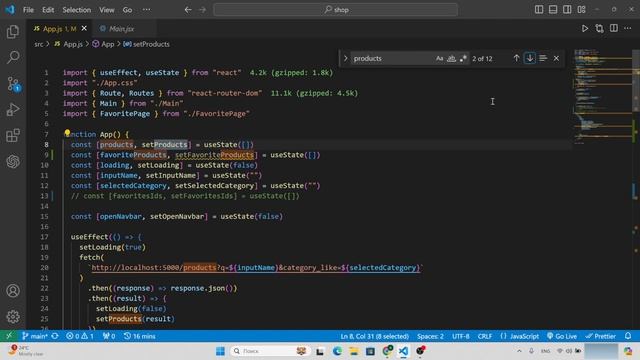Open the View menu
The width and height of the screenshot is (640, 360).
107,9
